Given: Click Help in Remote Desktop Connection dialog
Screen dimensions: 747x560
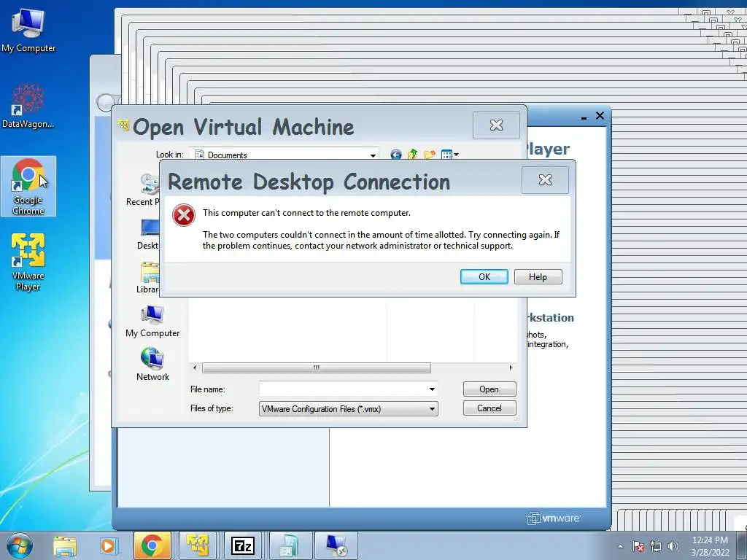Looking at the screenshot, I should click(x=538, y=276).
